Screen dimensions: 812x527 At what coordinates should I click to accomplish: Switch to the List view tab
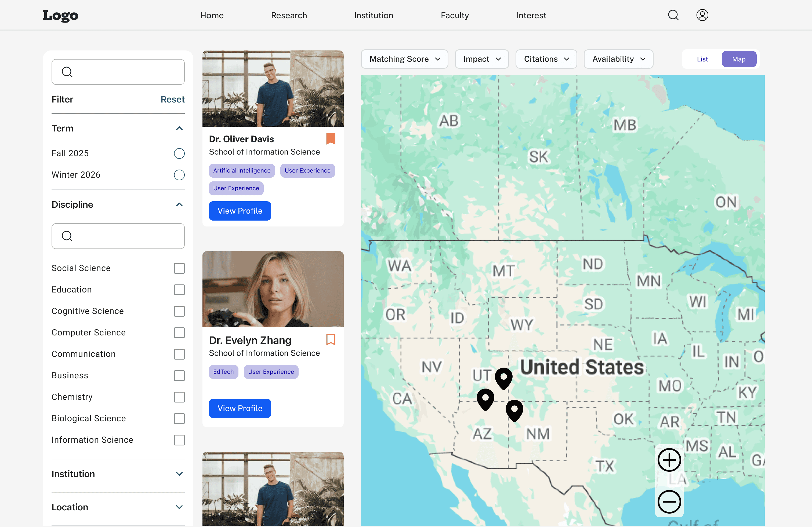click(x=702, y=59)
